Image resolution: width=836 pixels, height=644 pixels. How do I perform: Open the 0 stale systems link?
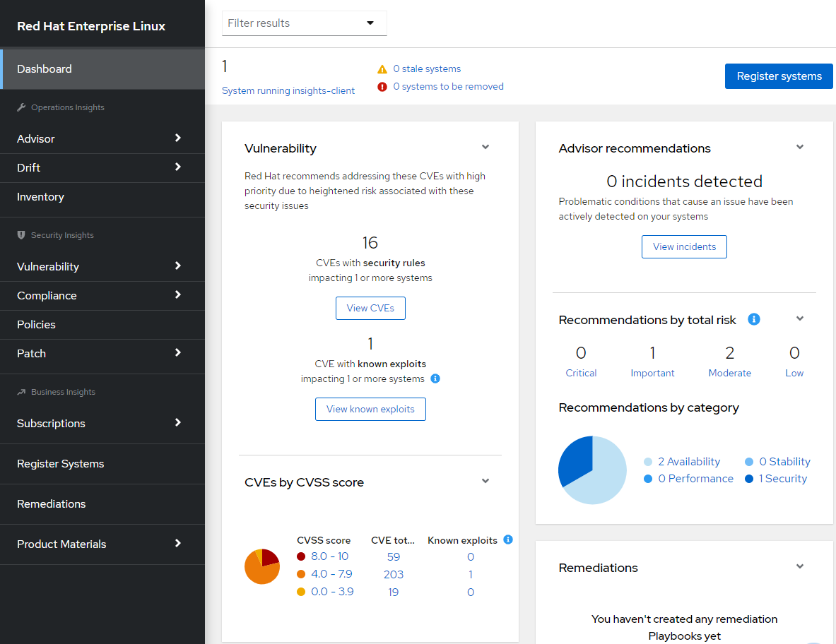click(427, 68)
